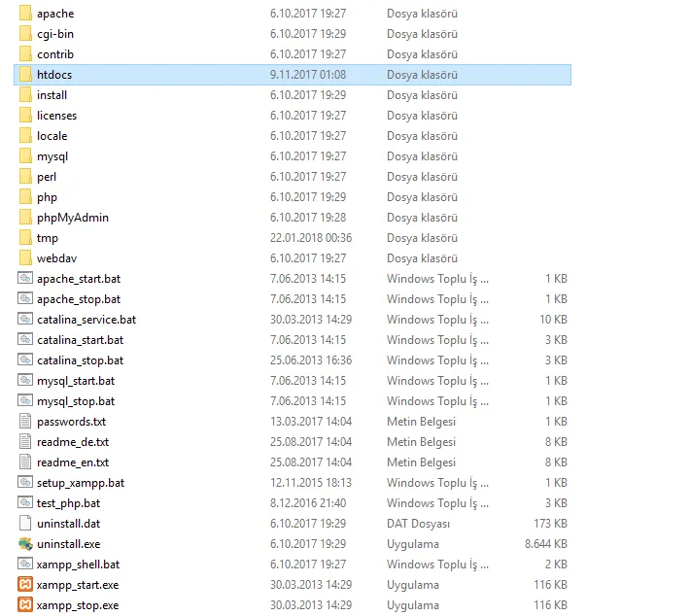
Task: Click Metin Belgesi type for readme_en.txt
Action: pos(421,462)
